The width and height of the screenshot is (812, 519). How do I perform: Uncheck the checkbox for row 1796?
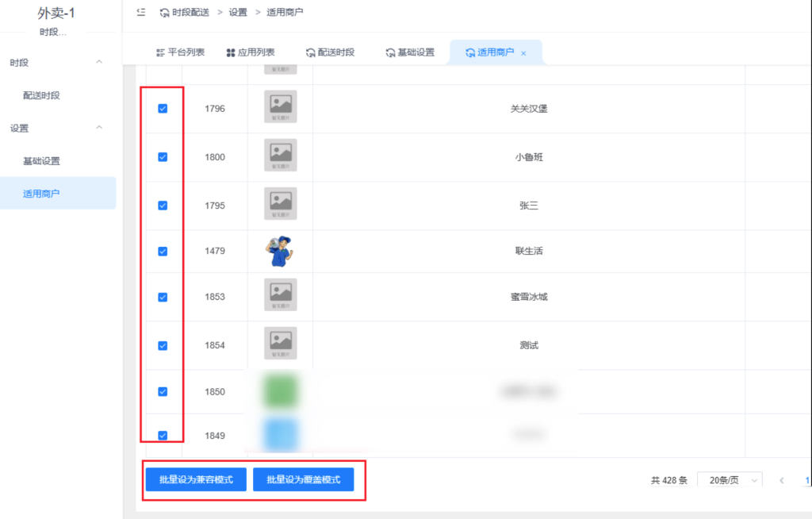[163, 109]
